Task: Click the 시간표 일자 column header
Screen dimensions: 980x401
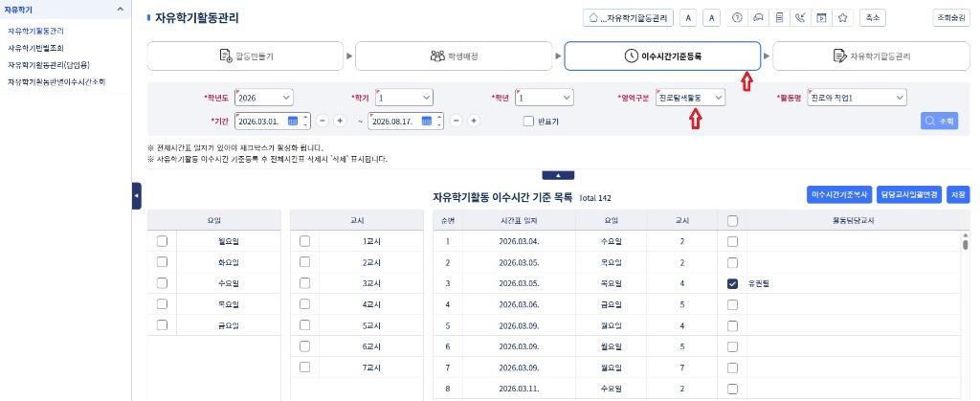Action: 519,220
